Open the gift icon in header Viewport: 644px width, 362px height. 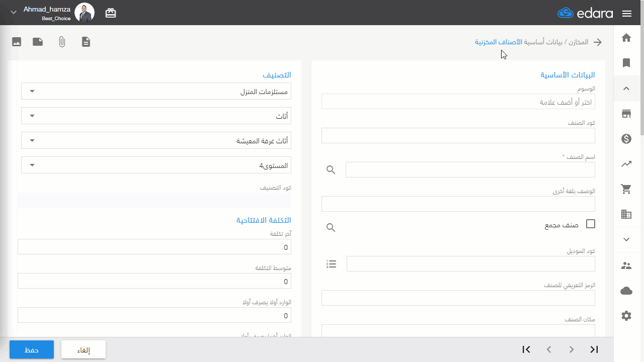(x=111, y=13)
